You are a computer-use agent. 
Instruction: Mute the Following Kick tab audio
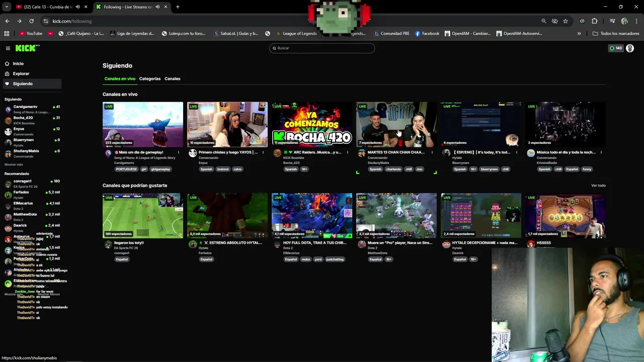point(157,7)
